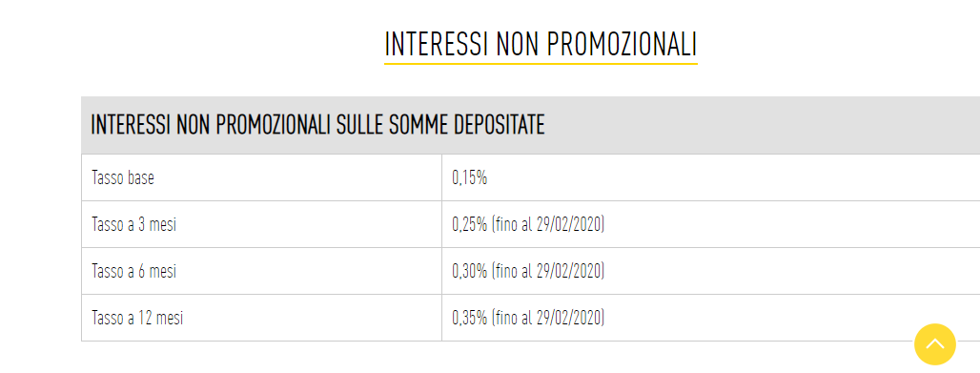Select the table header about somme depositate

pyautogui.click(x=531, y=125)
